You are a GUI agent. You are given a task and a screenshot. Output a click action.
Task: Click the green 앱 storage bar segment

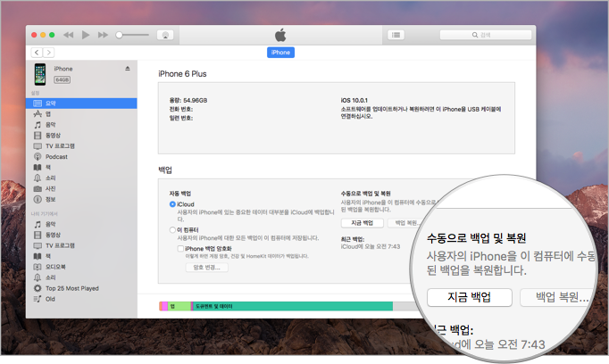point(179,306)
